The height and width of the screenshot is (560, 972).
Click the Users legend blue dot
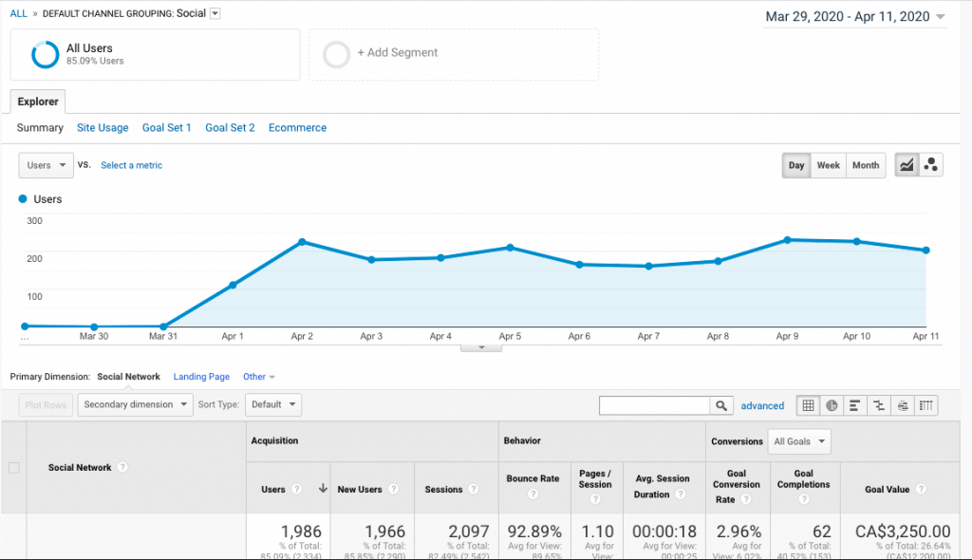23,199
